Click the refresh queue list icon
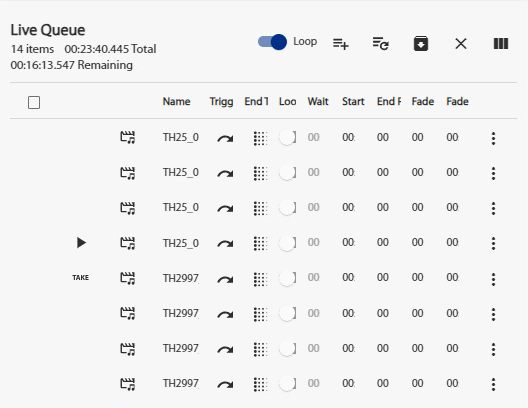The image size is (528, 408). 381,43
